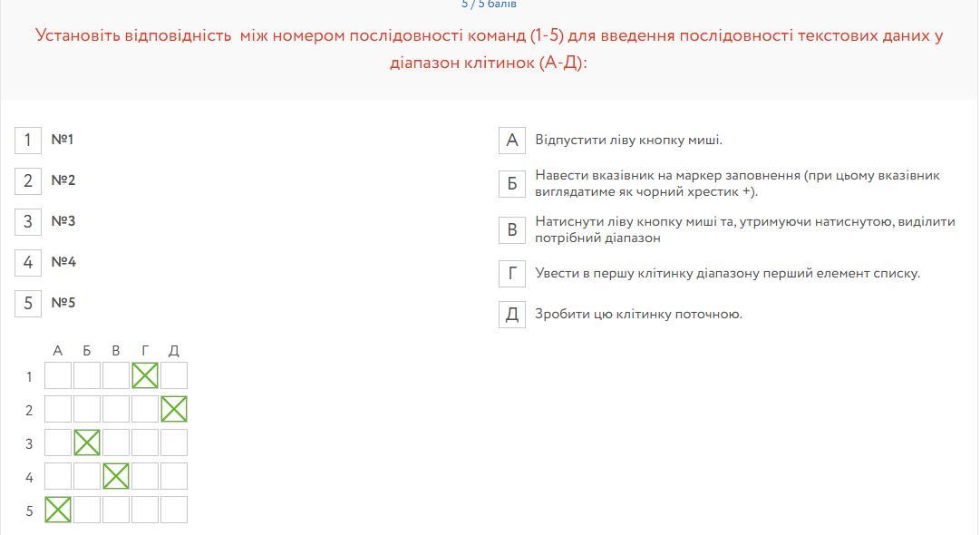
Task: Click label '№4'
Action: tap(63, 262)
